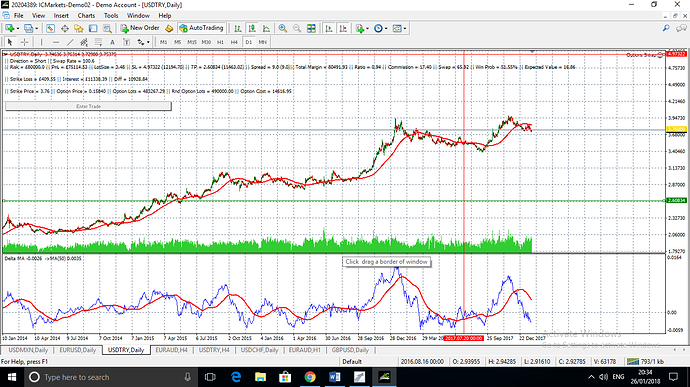Pick the equidistant channel tool
Screen dimensions: 690x387
click(84, 42)
